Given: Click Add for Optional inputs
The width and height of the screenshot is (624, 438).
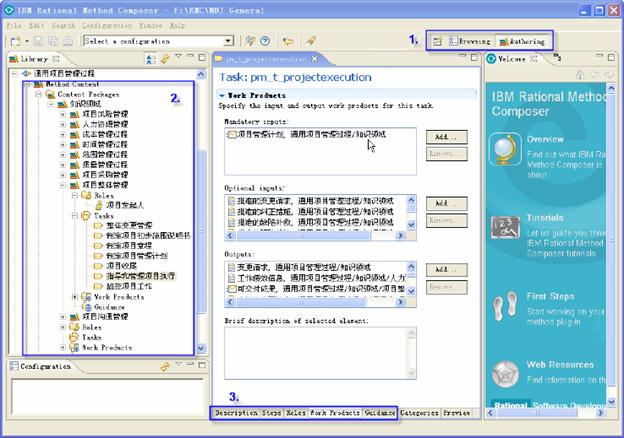Looking at the screenshot, I should tap(447, 203).
